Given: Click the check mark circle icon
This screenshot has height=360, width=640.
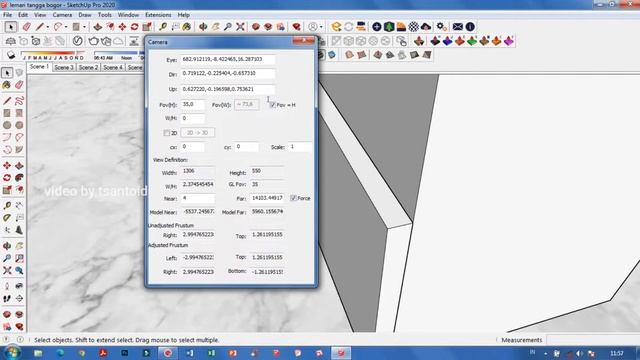Looking at the screenshot, I should pos(78,41).
